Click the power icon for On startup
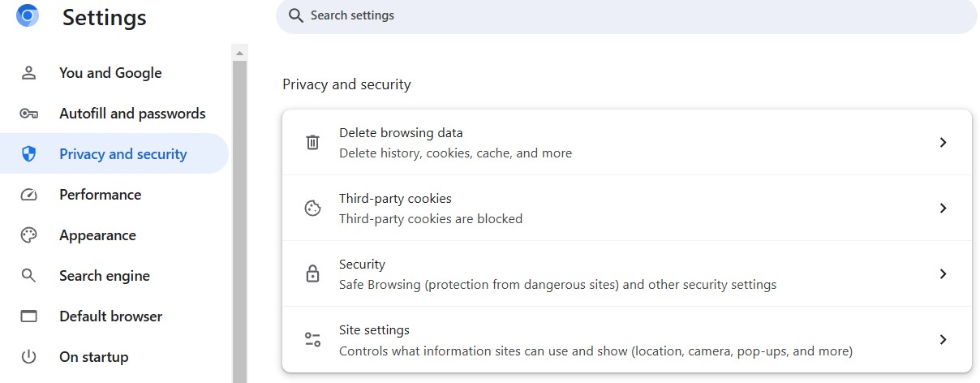The height and width of the screenshot is (383, 980). [29, 357]
